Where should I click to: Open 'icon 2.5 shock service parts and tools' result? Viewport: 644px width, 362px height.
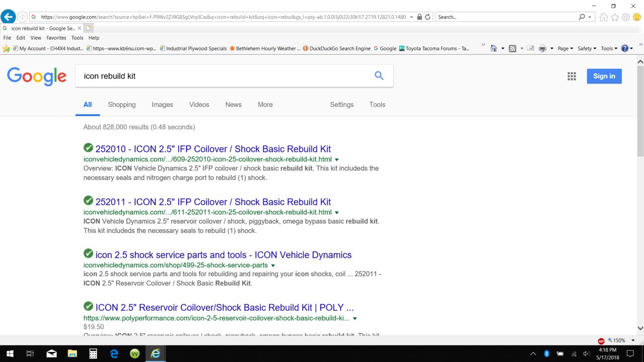coord(223,255)
